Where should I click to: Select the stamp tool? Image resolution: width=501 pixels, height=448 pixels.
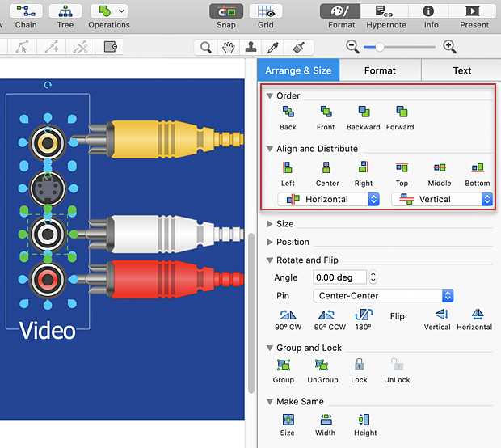click(250, 48)
